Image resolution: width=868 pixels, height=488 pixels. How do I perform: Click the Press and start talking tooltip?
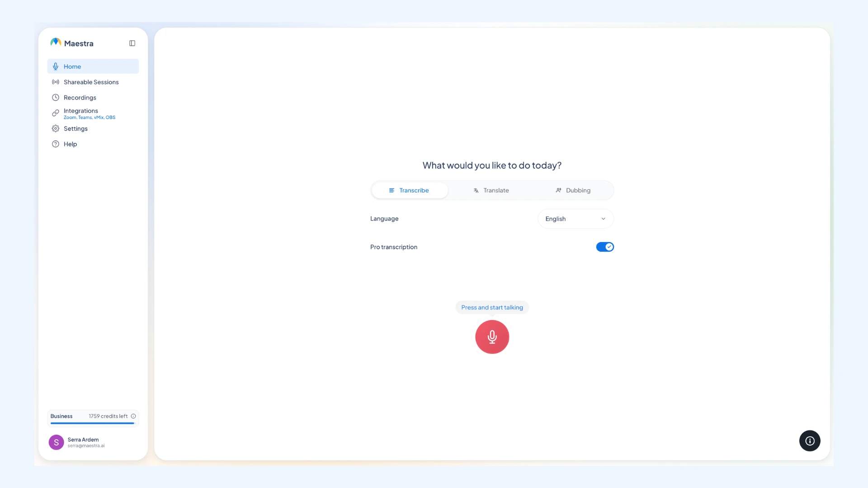(x=492, y=308)
